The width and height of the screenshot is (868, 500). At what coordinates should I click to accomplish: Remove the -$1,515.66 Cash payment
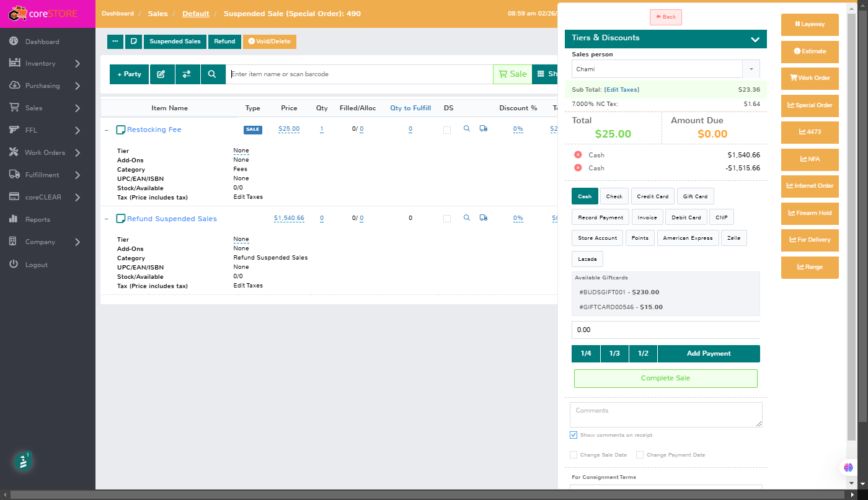tap(578, 168)
